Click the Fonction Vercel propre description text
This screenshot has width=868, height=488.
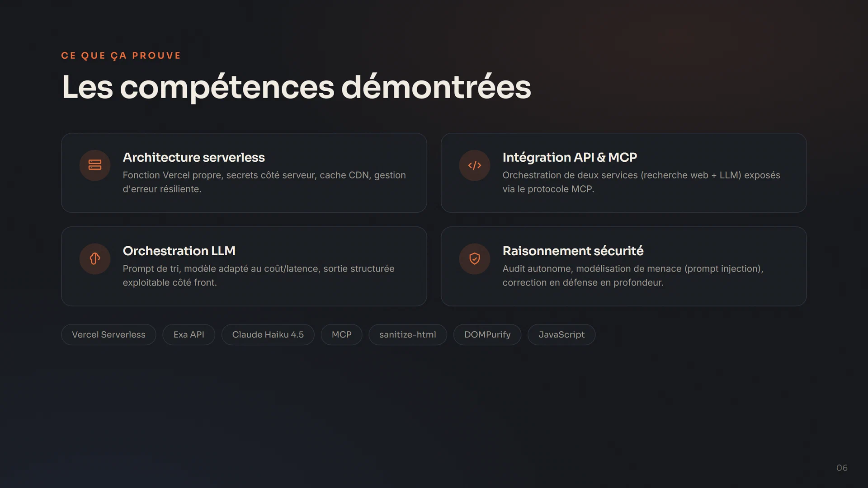[264, 182]
